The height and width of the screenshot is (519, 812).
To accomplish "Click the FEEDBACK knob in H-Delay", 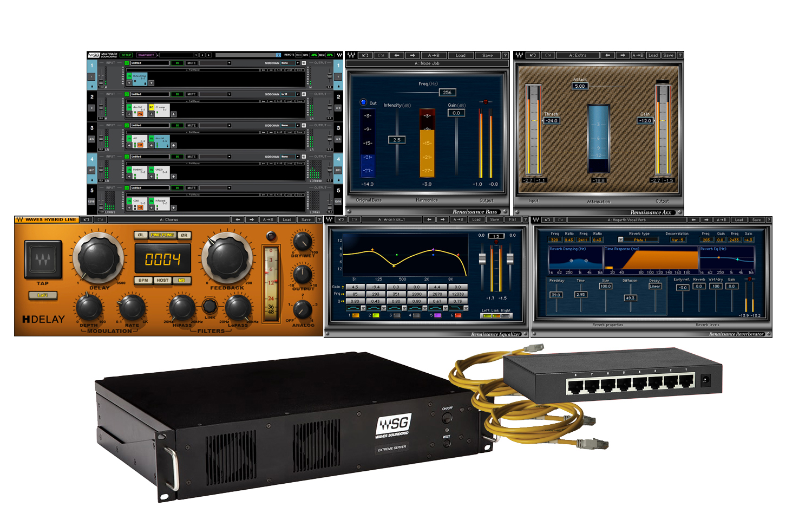I will [227, 257].
